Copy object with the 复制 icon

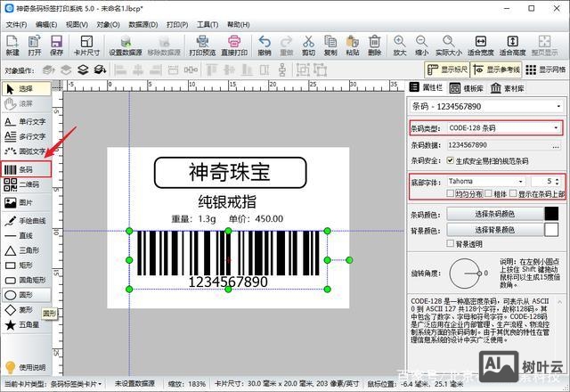tap(330, 45)
